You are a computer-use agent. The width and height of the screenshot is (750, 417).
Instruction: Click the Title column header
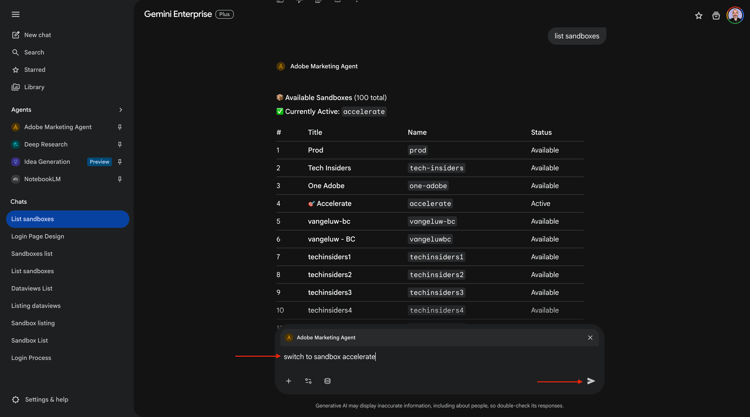[315, 132]
